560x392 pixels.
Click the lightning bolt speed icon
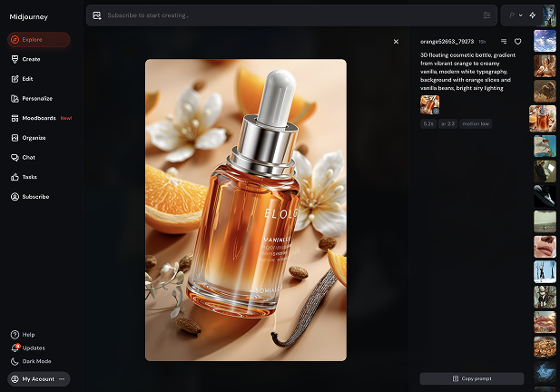[532, 15]
